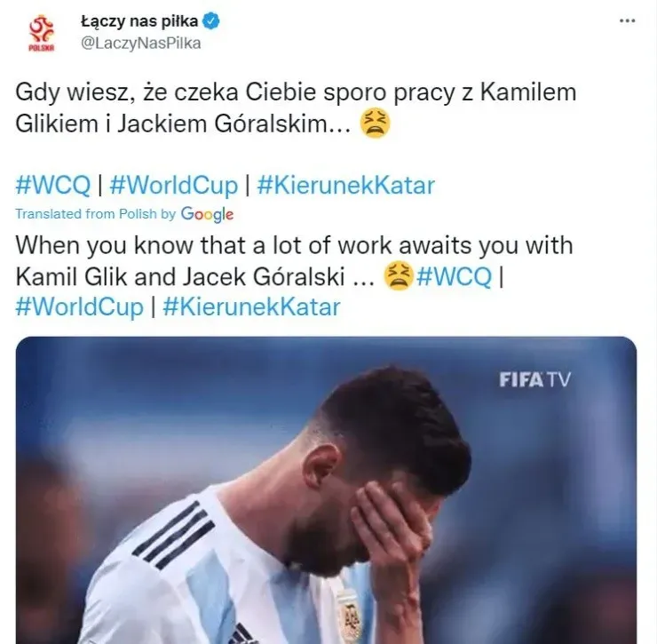
Task: Open #KierunekKatar hashtag in the English translation
Action: [251, 307]
